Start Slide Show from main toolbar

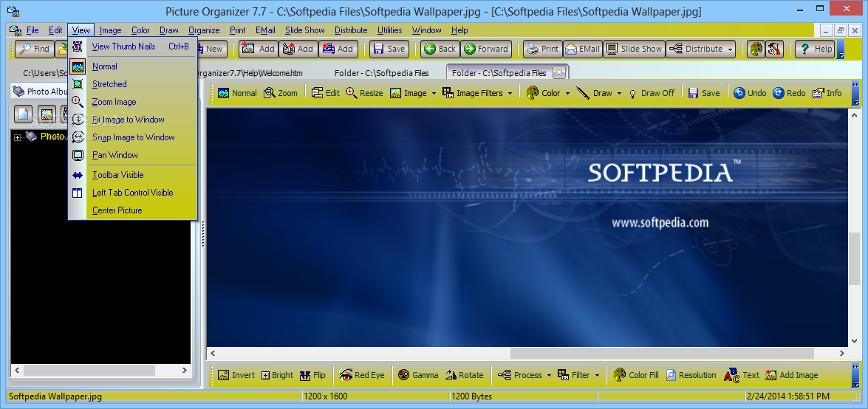(x=635, y=49)
